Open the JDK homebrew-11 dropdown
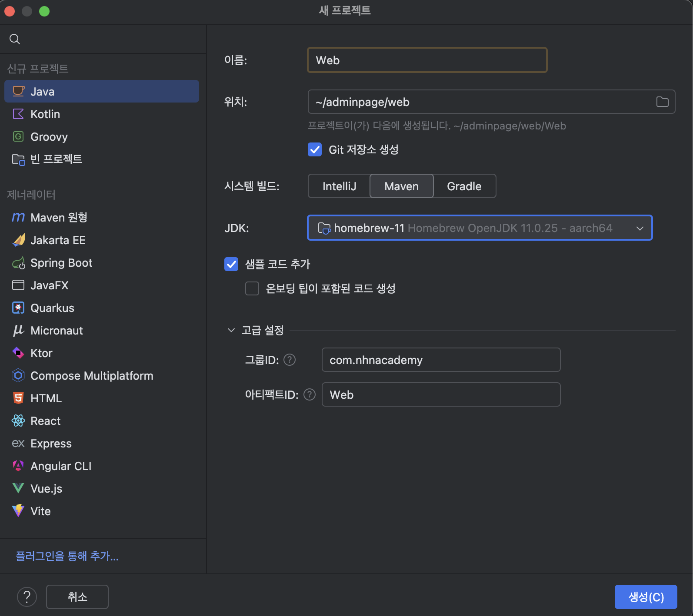693x616 pixels. (480, 228)
